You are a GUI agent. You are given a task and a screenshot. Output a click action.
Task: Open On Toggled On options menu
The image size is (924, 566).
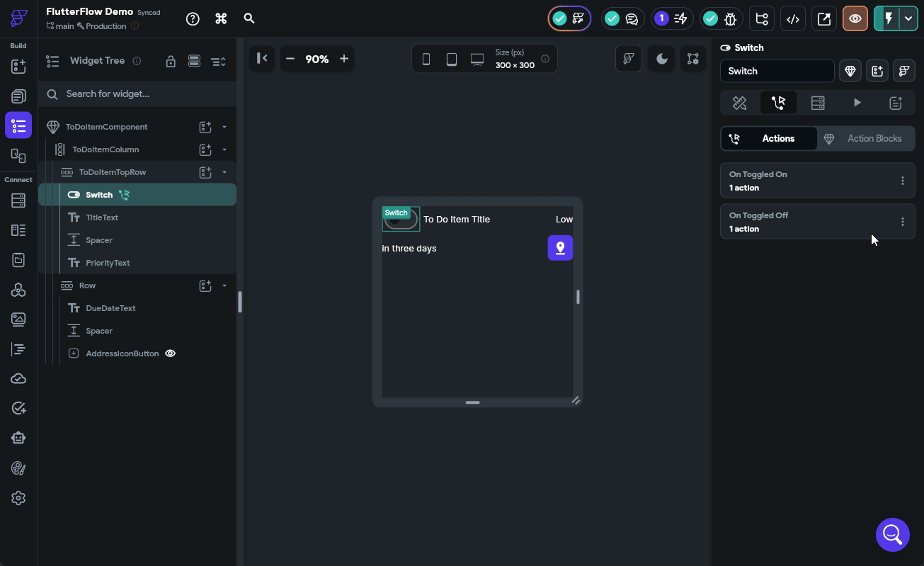[x=902, y=181]
